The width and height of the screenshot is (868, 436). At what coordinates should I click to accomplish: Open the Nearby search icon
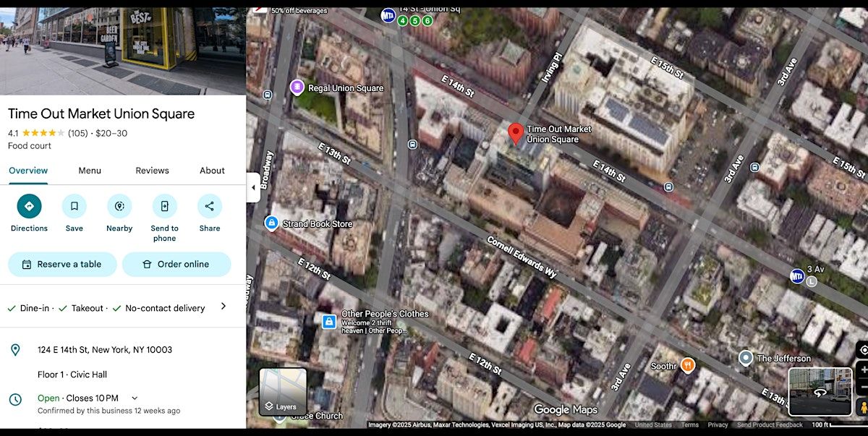tap(119, 207)
